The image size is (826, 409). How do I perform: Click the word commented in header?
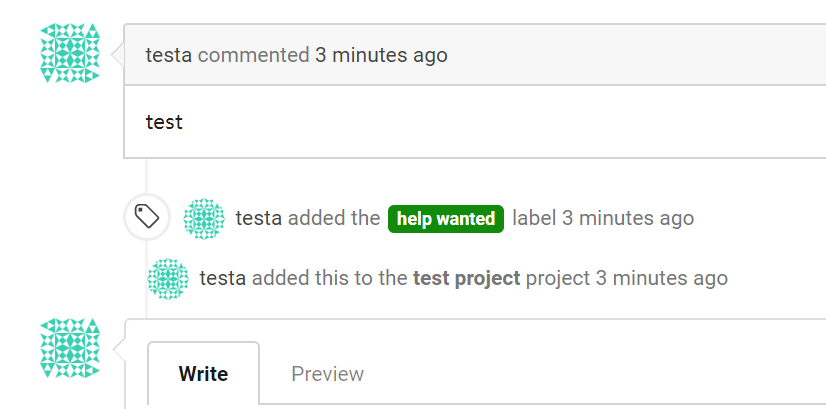tap(253, 55)
